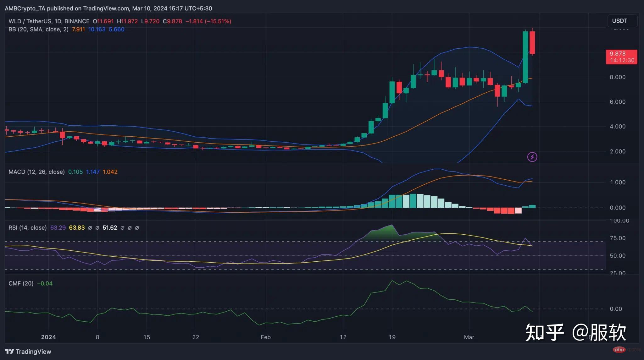
Task: Click the 2024 label on time axis
Action: 48,337
